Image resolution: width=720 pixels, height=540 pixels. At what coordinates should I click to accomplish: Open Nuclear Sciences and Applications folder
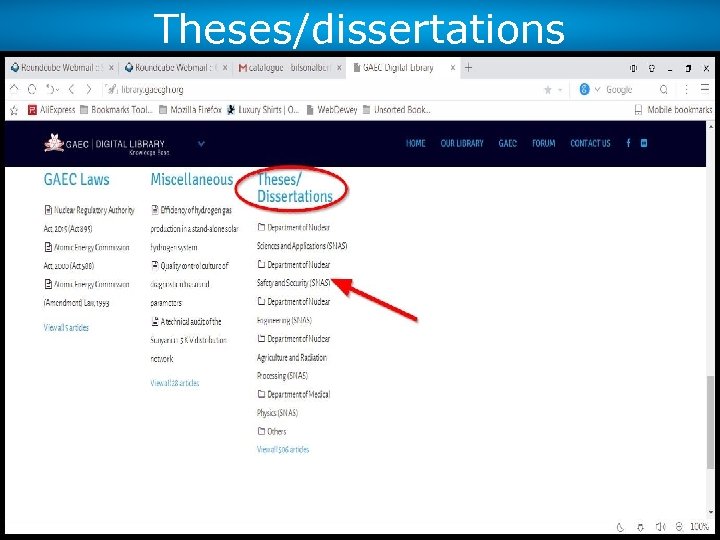[x=302, y=236]
